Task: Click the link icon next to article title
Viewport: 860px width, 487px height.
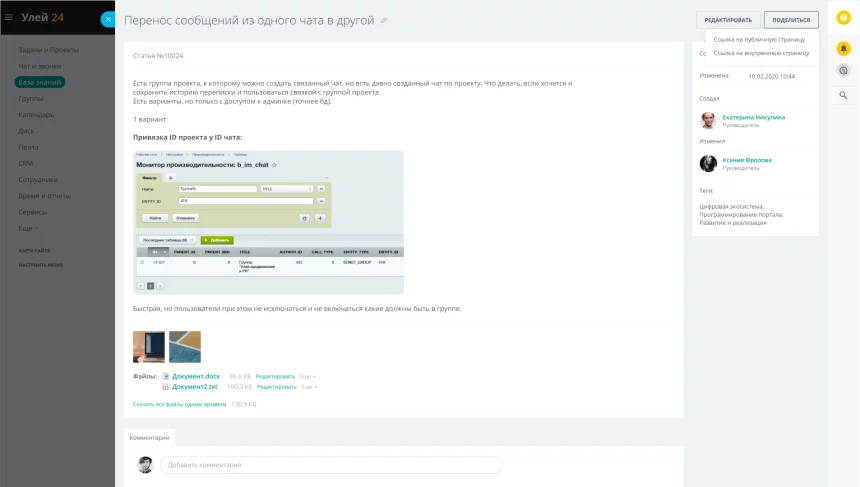Action: tap(384, 21)
